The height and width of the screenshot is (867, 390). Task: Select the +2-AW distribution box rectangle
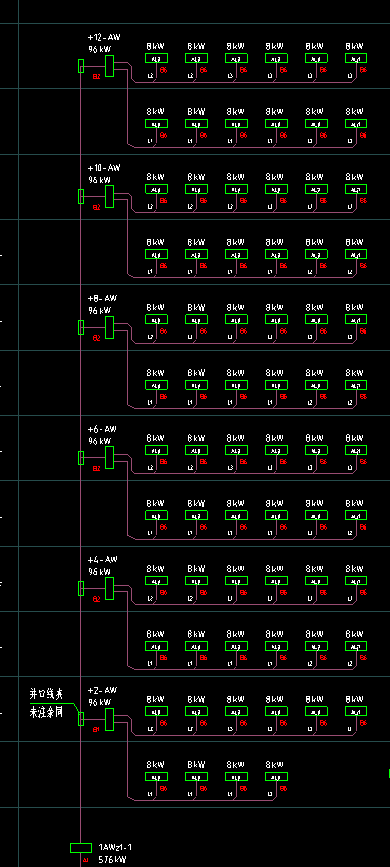click(110, 719)
